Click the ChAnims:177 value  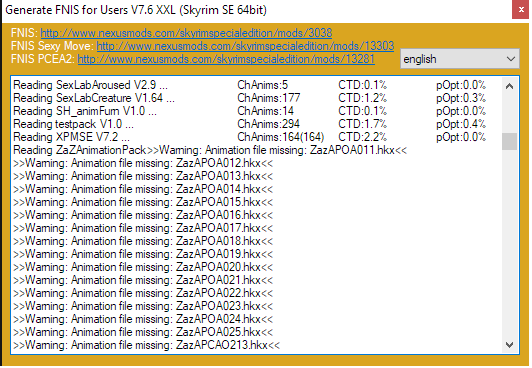tap(269, 98)
